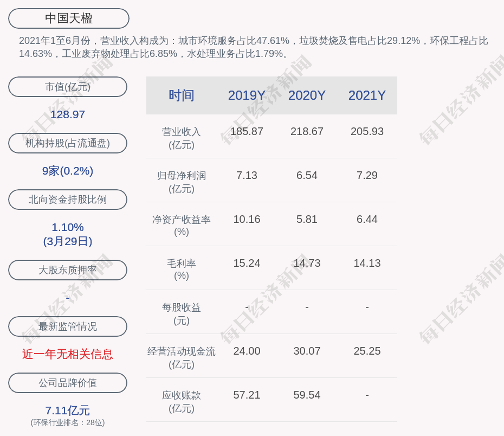This screenshot has height=436, width=504.
Task: Select the receivables value 57.21
Action: click(x=247, y=395)
